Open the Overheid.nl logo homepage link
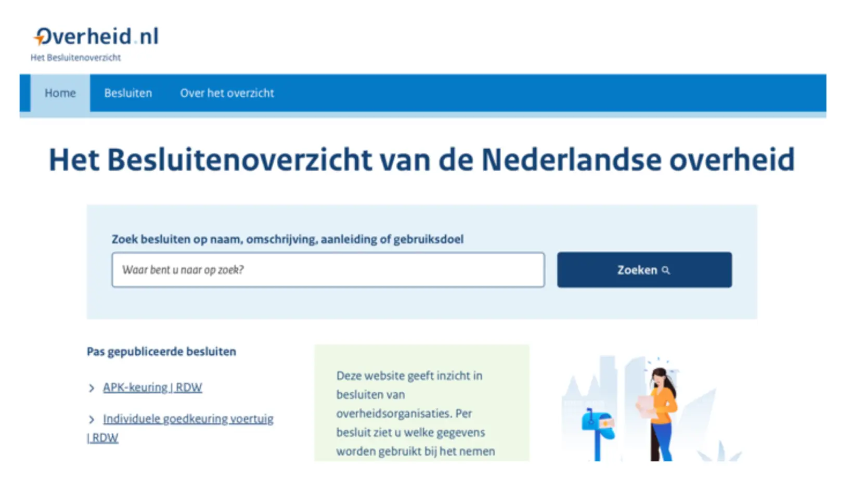852x504 pixels. (97, 36)
